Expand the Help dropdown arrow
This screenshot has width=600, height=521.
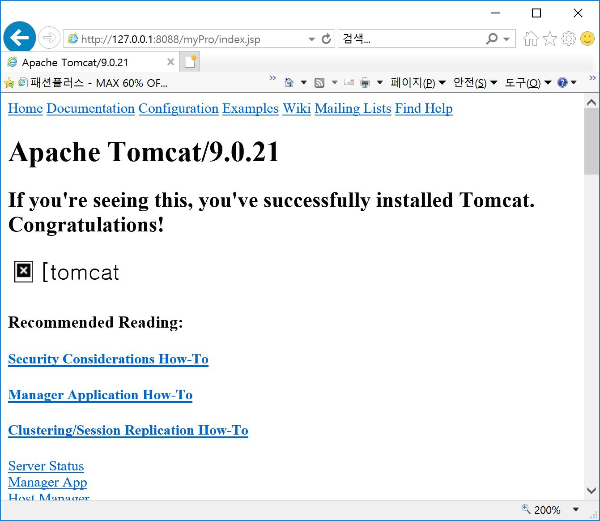point(574,82)
